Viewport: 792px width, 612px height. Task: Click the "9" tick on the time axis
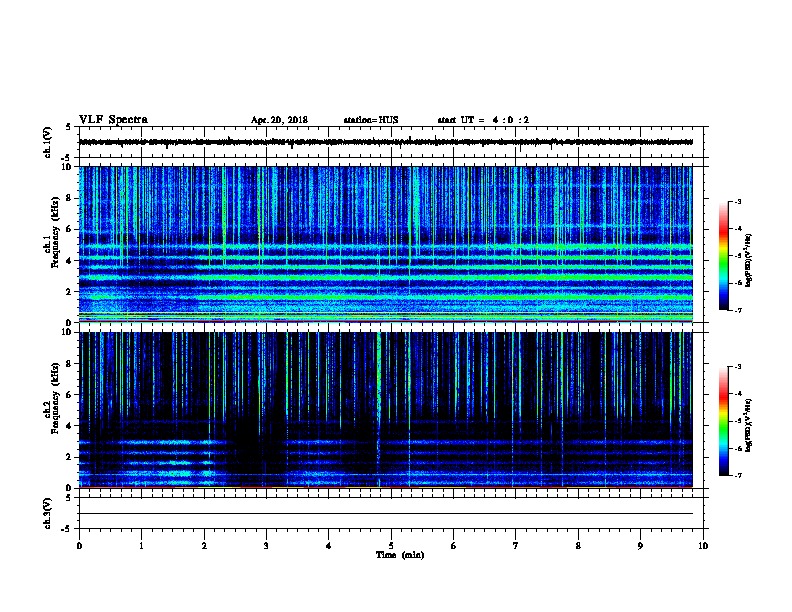[x=640, y=545]
